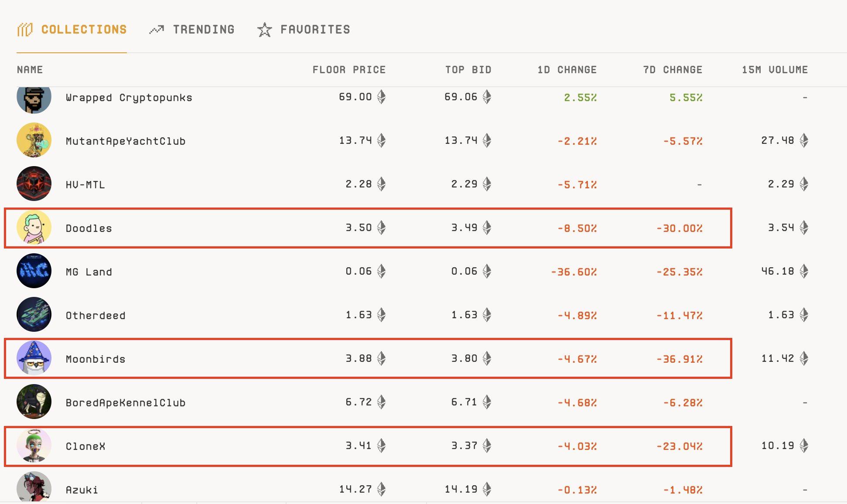Click the MutantApeYachtClub collection avatar
This screenshot has height=504, width=847.
[34, 140]
